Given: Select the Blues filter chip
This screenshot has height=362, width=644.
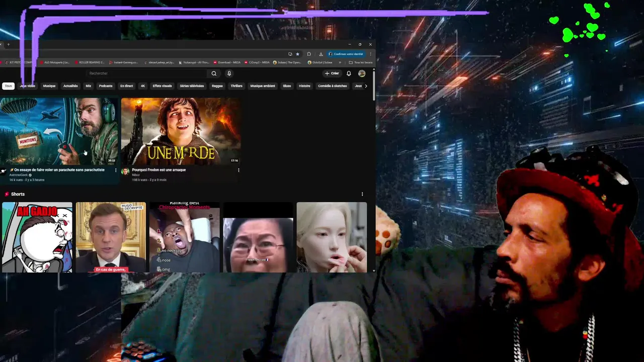Looking at the screenshot, I should pyautogui.click(x=287, y=86).
